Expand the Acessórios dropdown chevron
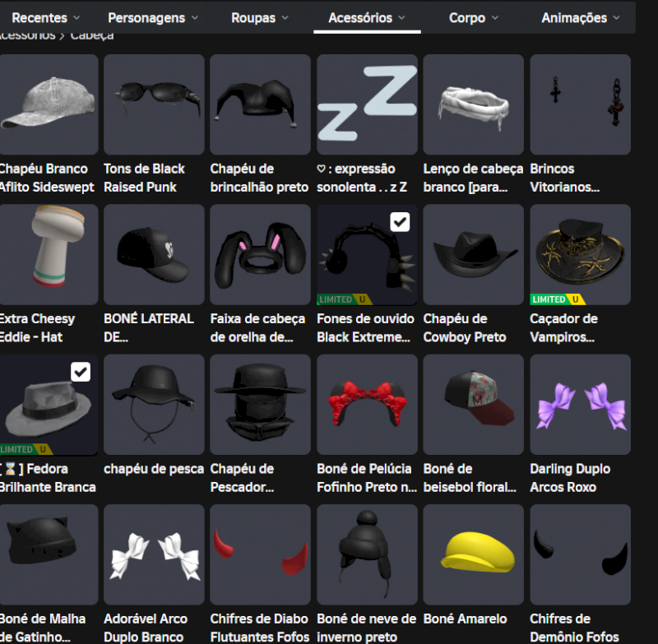Screen dimensions: 658x644 click(x=401, y=17)
